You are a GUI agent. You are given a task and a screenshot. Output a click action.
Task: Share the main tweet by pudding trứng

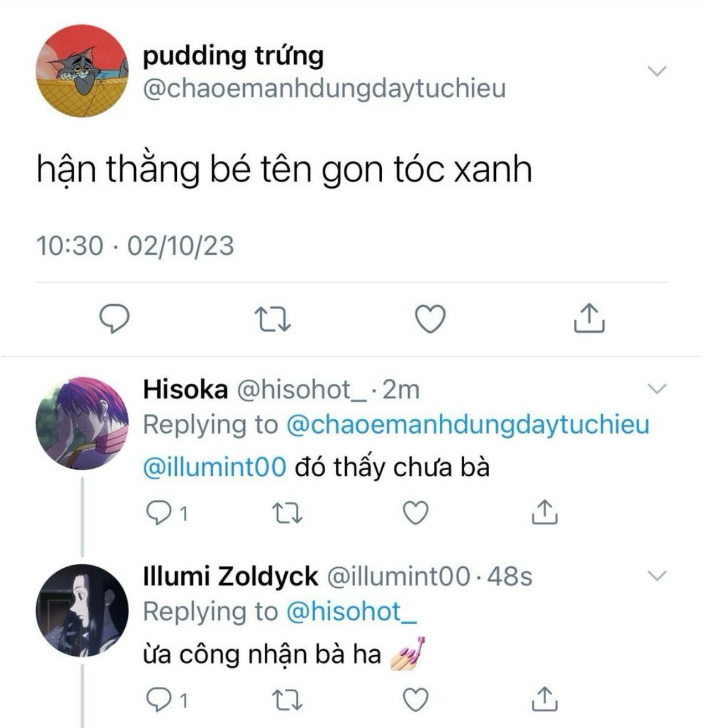tap(589, 318)
